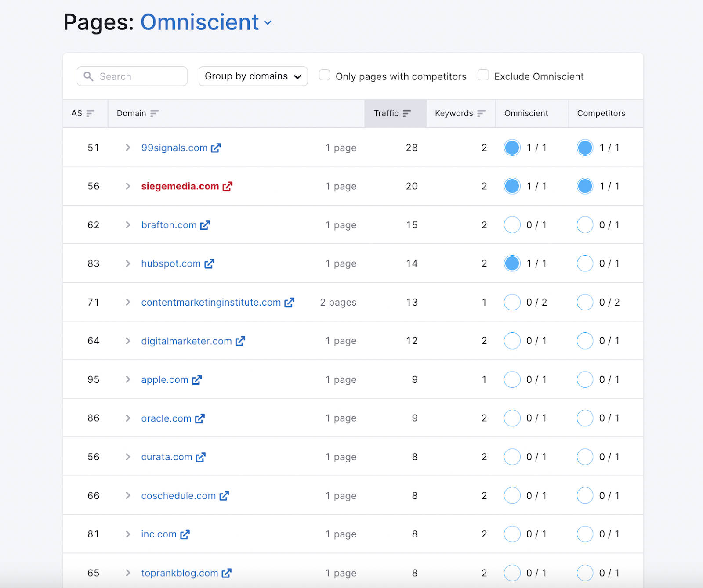Enable 'Only pages with competitors' checkbox
703x588 pixels.
tap(325, 76)
